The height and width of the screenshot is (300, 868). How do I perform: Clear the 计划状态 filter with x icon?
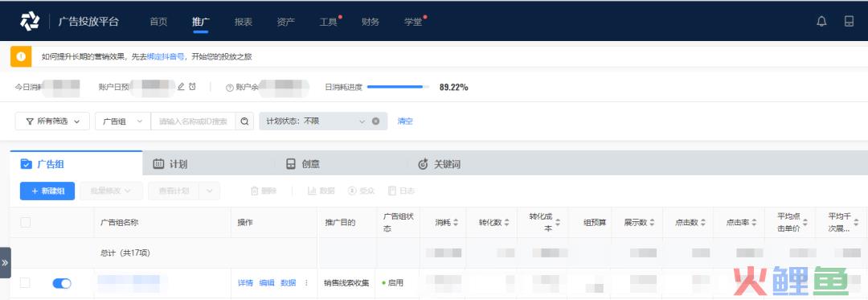(x=376, y=121)
